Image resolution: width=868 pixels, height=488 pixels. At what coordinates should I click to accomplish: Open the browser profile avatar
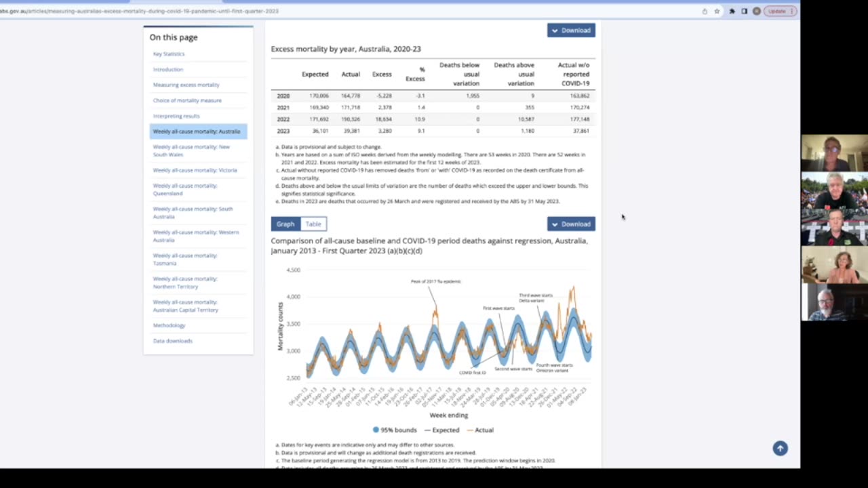click(757, 11)
